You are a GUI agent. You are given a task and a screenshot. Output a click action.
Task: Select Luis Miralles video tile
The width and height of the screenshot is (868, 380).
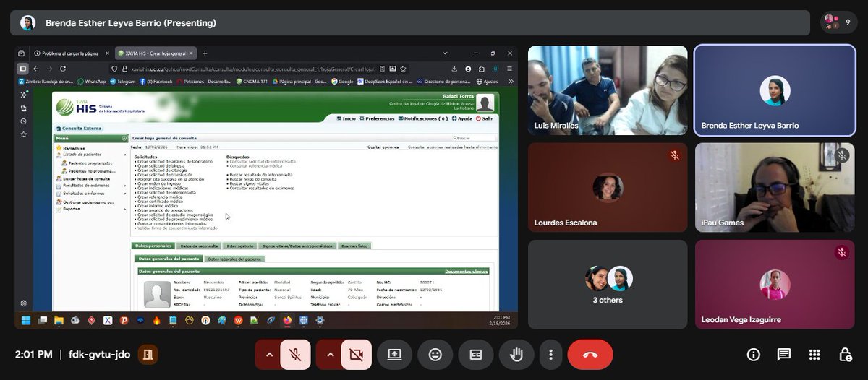(x=608, y=90)
